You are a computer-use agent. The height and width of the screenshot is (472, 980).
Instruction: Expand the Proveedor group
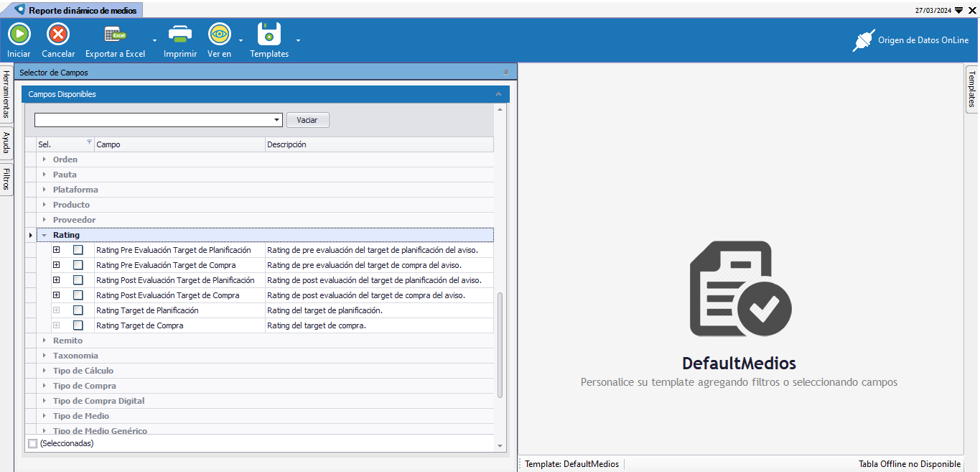tap(45, 220)
